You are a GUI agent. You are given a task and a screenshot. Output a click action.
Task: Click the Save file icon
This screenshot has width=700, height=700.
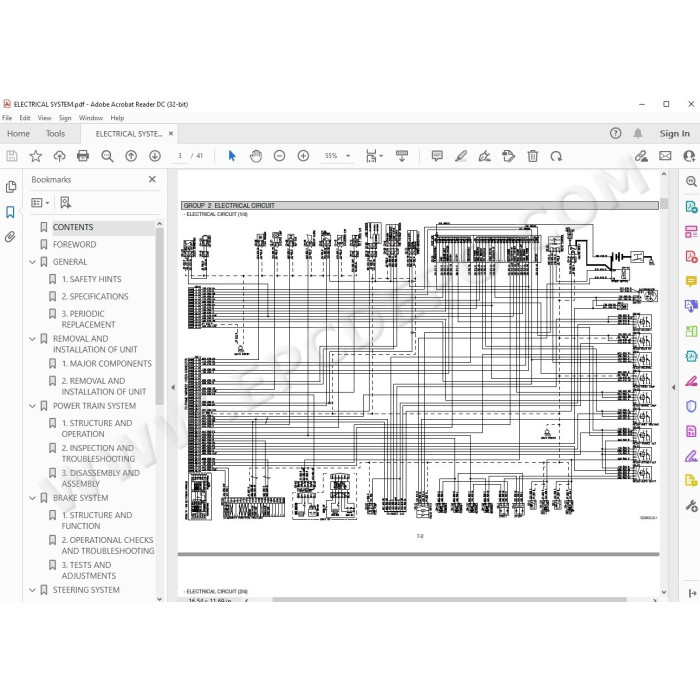12,156
